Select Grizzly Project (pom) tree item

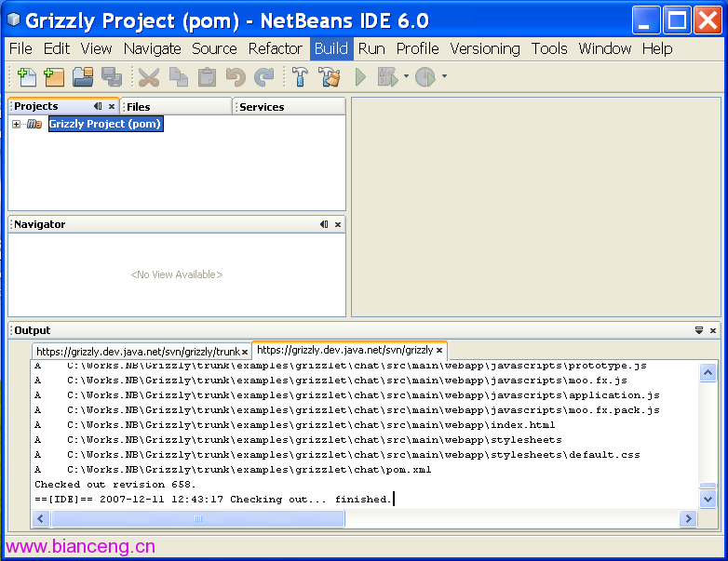(105, 124)
